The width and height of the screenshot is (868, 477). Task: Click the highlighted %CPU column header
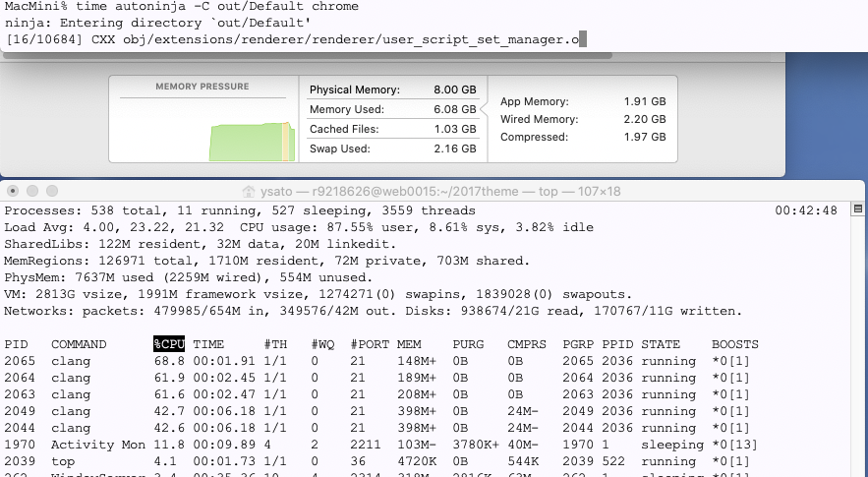tap(169, 344)
